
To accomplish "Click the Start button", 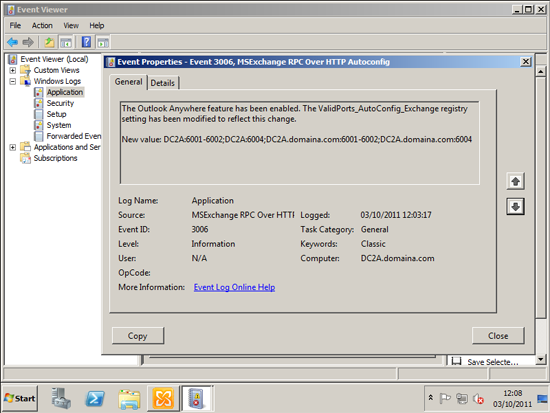I will (20, 398).
